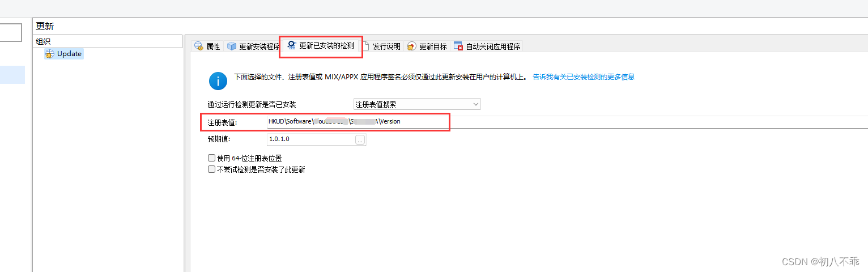Open 告诉我有关已安装检测的更多信息 link

click(584, 76)
